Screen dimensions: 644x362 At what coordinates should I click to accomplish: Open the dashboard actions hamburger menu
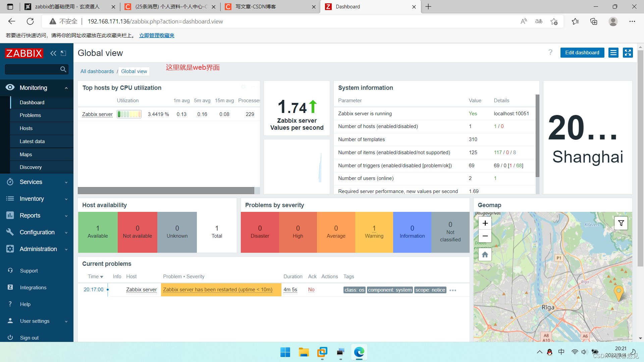613,53
